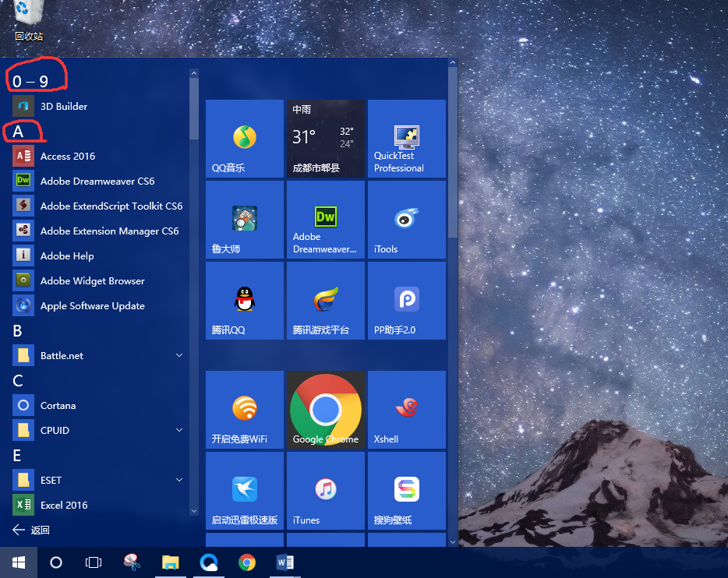Open Task View on the taskbar
This screenshot has height=578, width=728.
pyautogui.click(x=94, y=562)
